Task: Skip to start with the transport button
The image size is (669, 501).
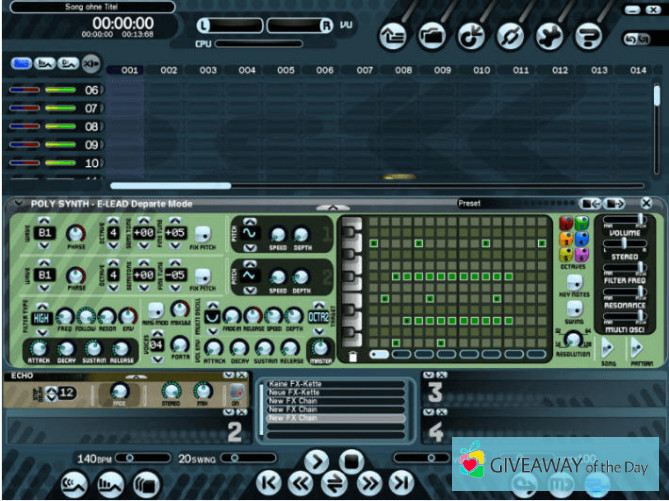Action: (x=268, y=482)
